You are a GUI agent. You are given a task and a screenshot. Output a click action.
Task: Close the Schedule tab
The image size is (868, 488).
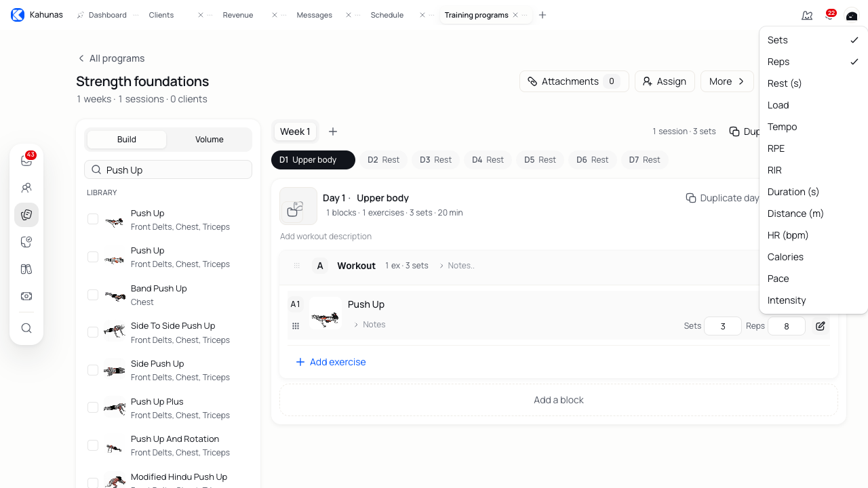422,15
